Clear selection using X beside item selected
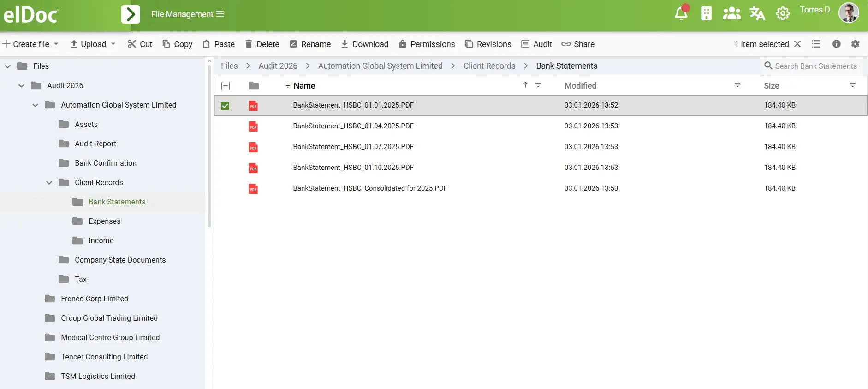This screenshot has height=389, width=868. [797, 44]
